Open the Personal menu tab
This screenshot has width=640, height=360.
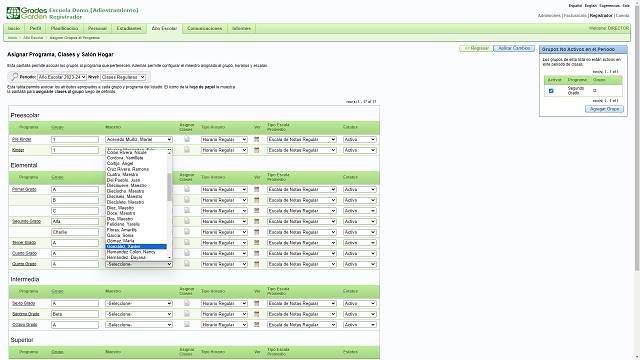[97, 29]
